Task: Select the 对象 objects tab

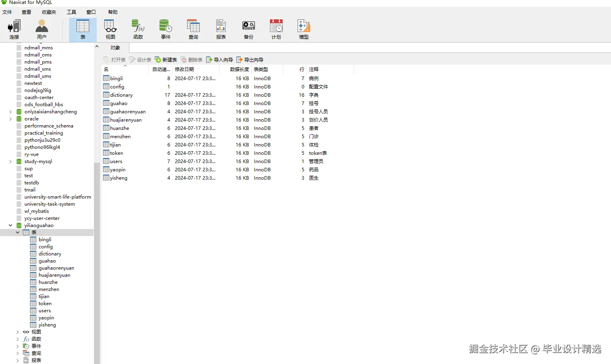Action: (115, 48)
